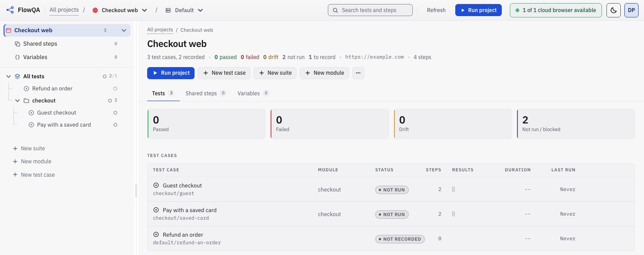Toggle dark mode moon icon
Screen dimensions: 644x255
point(613,10)
